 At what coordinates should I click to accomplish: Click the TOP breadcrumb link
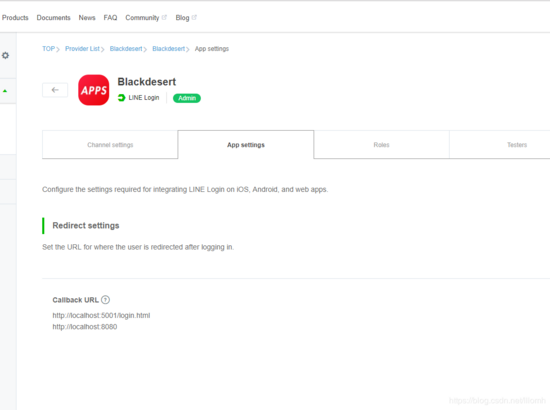[x=48, y=49]
